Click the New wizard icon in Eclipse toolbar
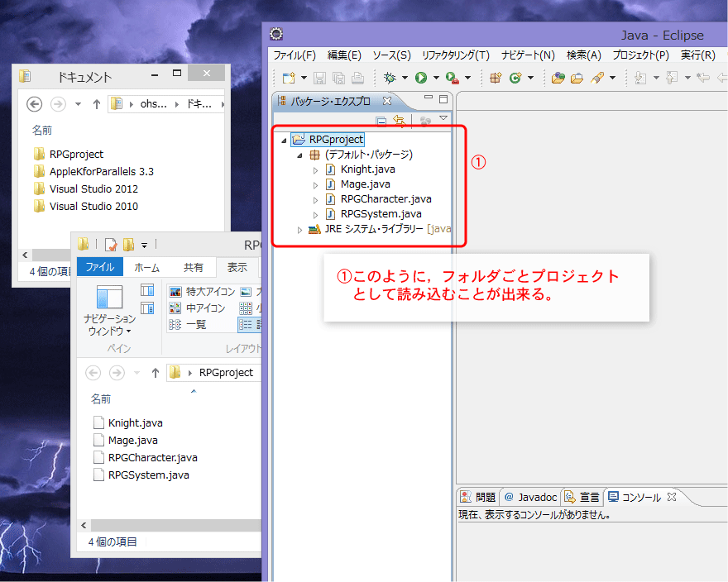 [289, 78]
